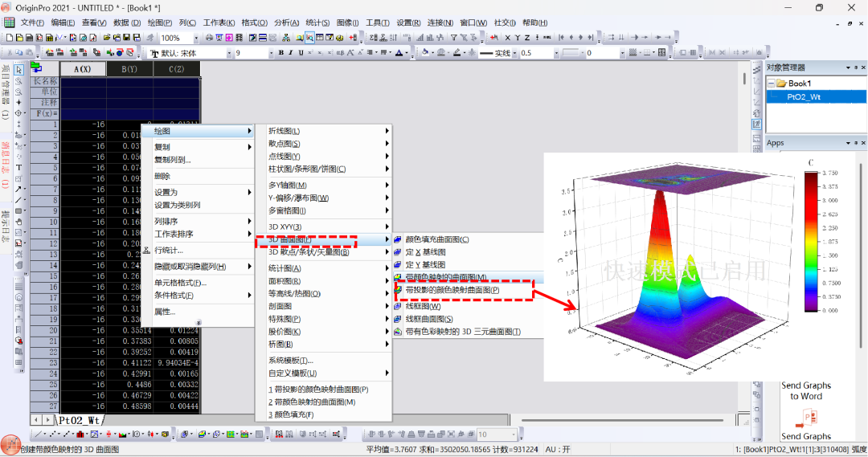Toggle Italic text formatting
The image size is (868, 457).
291,52
